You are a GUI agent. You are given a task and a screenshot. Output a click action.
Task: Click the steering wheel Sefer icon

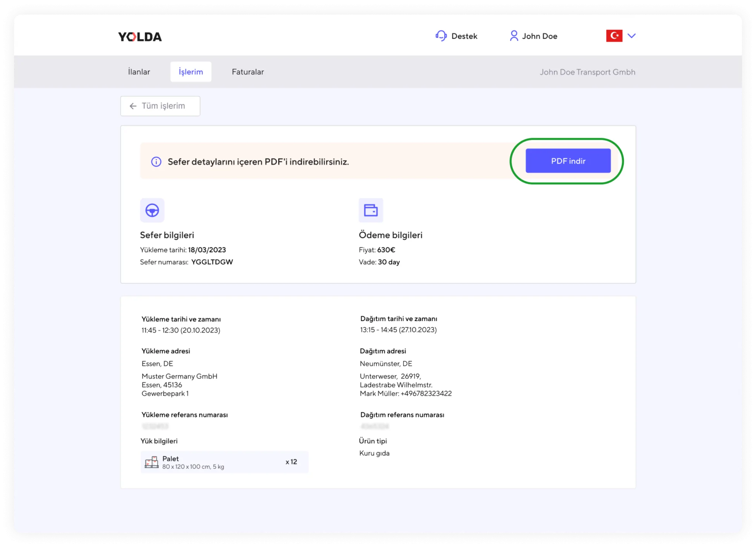pyautogui.click(x=152, y=210)
